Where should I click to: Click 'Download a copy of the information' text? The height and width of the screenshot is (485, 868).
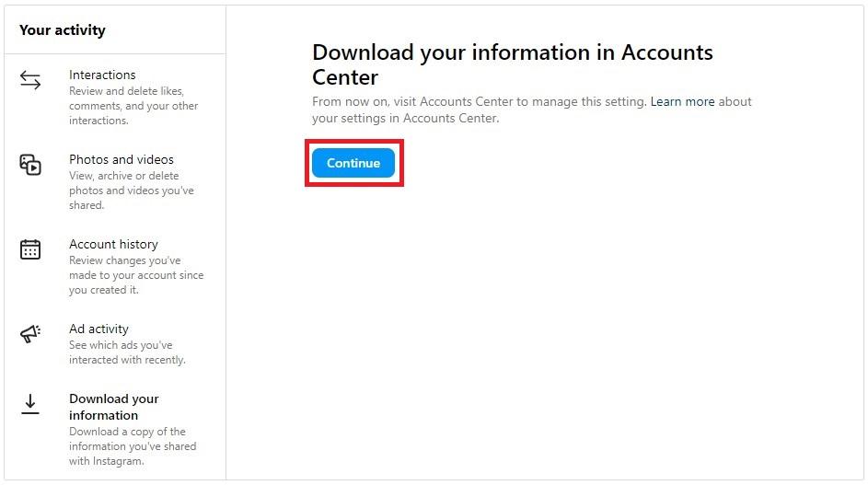(133, 446)
